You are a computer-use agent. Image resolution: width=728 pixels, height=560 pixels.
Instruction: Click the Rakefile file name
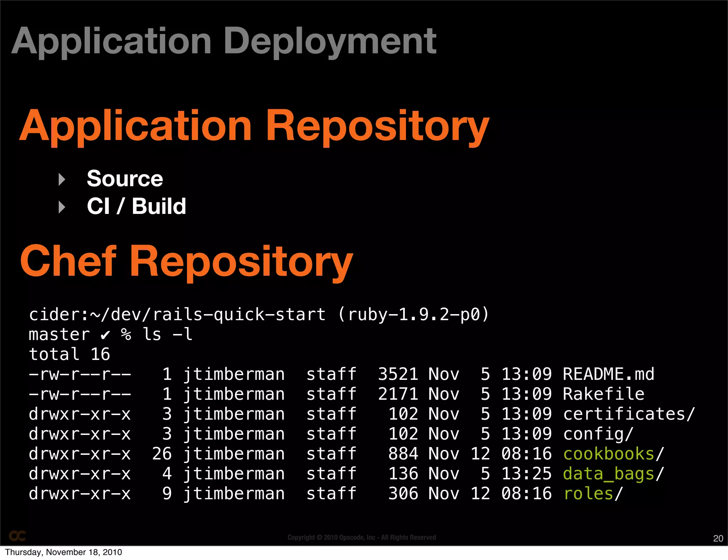pos(604,394)
